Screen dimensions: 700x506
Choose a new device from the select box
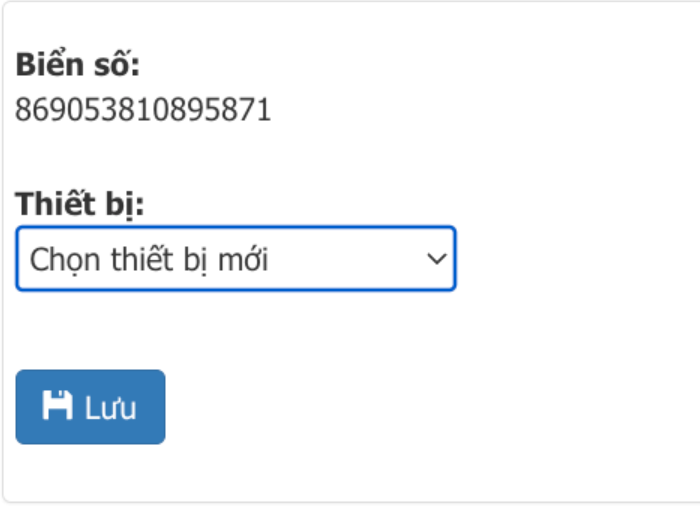236,259
